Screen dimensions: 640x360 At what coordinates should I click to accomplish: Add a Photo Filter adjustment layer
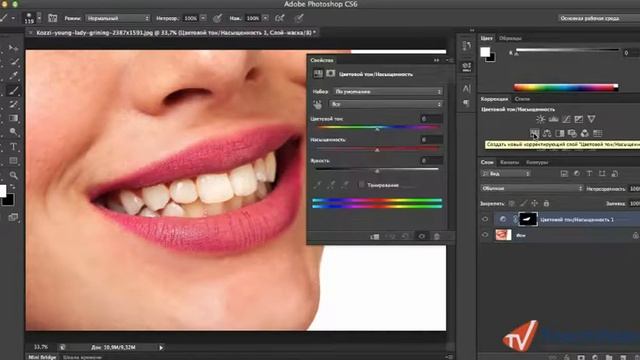coord(572,133)
